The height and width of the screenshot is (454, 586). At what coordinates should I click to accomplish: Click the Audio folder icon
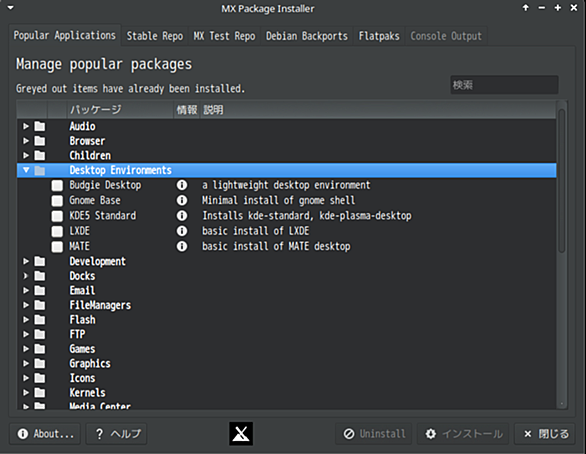40,126
